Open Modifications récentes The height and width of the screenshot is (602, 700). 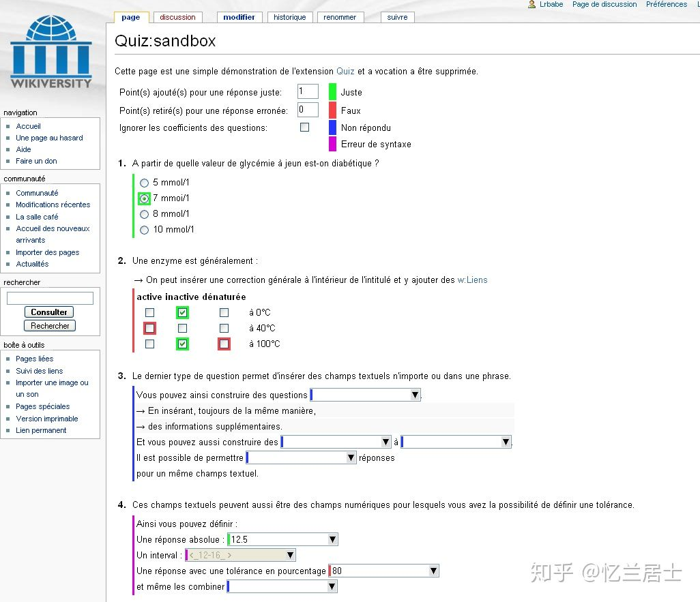[53, 205]
